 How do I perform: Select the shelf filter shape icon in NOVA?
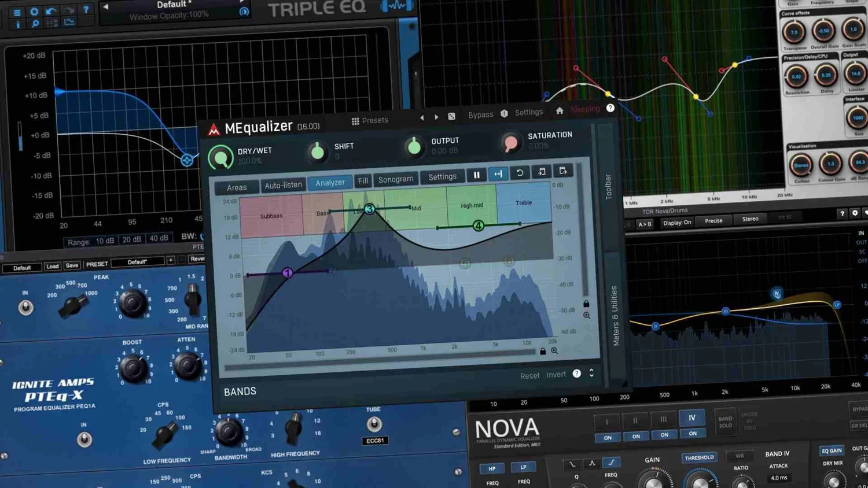612,461
